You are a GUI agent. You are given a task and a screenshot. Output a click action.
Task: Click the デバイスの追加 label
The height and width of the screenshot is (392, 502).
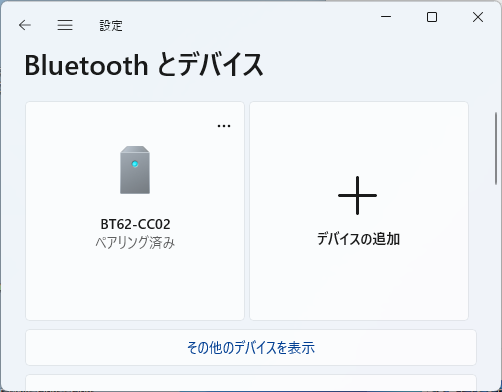pyautogui.click(x=358, y=239)
